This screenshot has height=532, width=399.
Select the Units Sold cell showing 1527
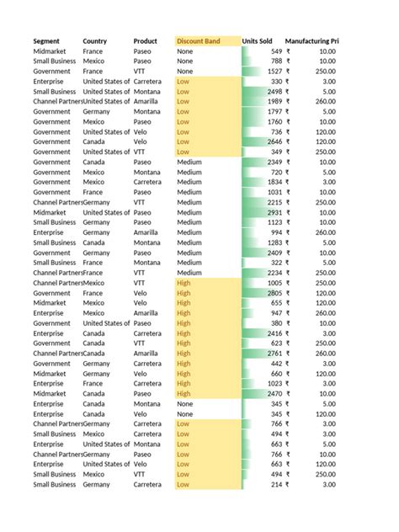pyautogui.click(x=263, y=72)
